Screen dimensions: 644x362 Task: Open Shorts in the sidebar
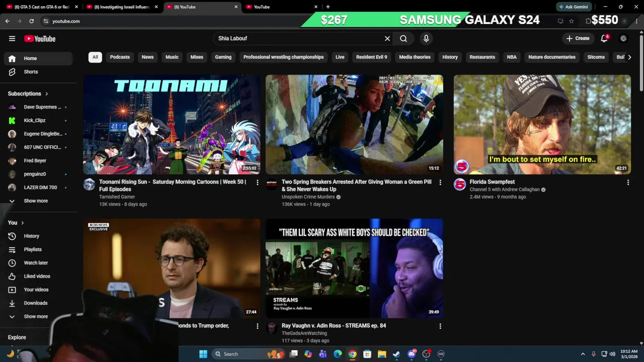click(38, 71)
